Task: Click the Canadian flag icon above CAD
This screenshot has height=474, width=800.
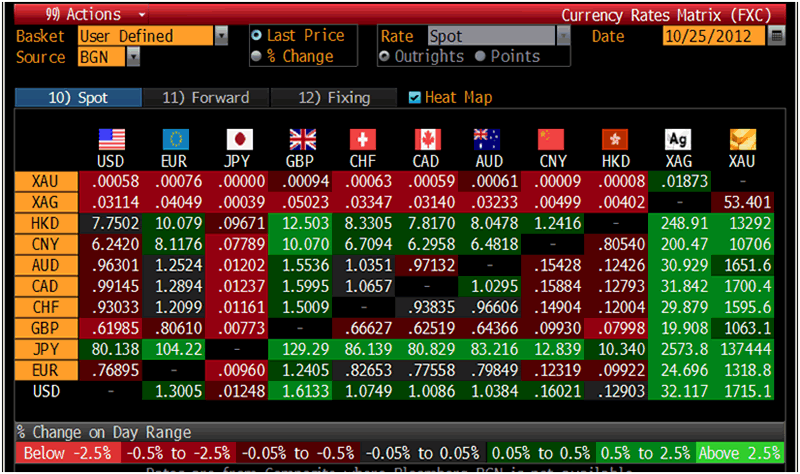Action: pos(428,140)
